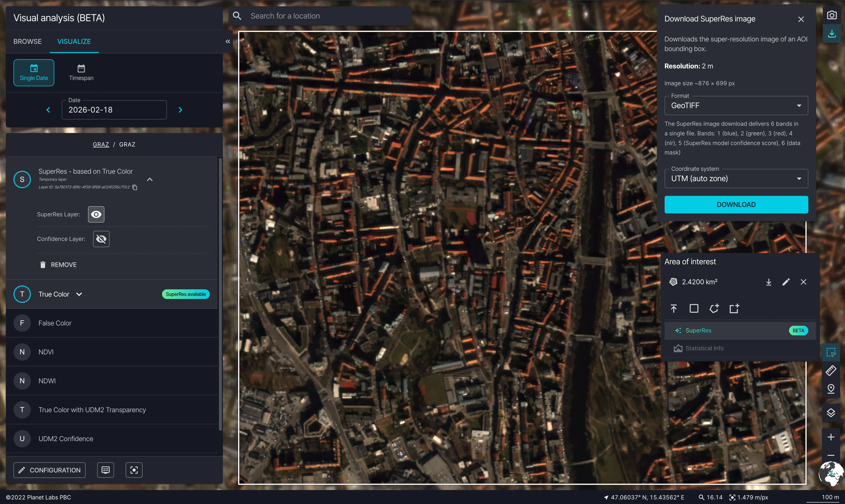Image resolution: width=845 pixels, height=504 pixels.
Task: Click the 2.4200 km² area value
Action: [x=700, y=282]
